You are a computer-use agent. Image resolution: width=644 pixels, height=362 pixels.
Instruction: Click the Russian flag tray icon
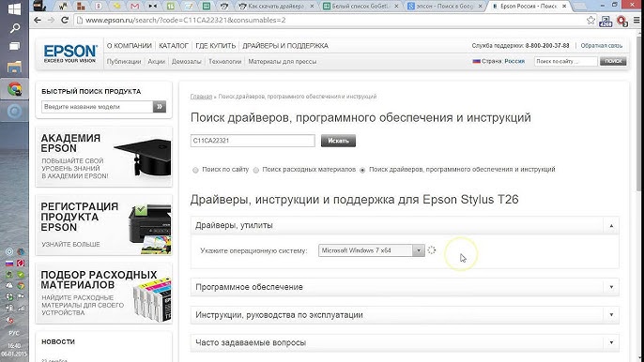(9, 264)
